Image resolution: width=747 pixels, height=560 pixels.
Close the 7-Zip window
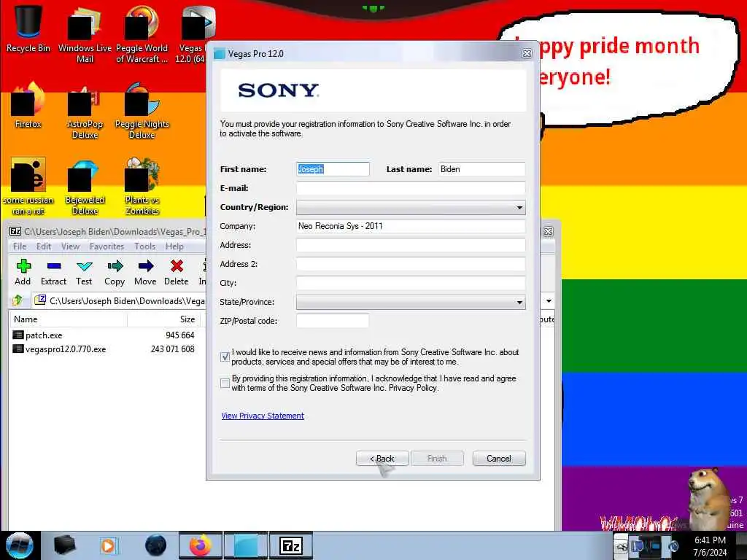click(x=549, y=231)
